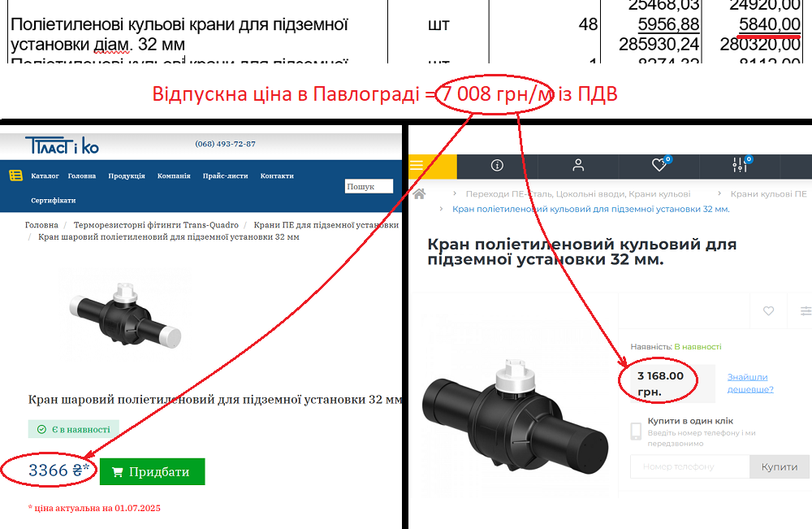The image size is (812, 529).
Task: Go to home via house icon
Action: 420,193
